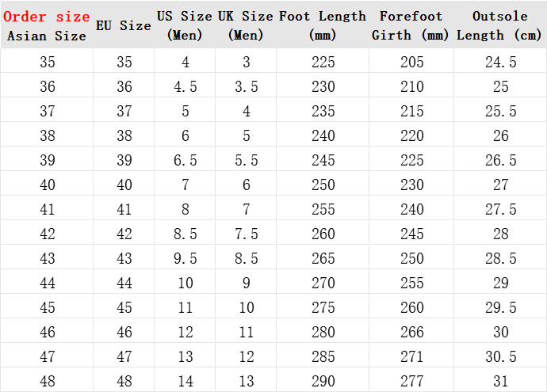Click UK size 7.5 cell

247,234
